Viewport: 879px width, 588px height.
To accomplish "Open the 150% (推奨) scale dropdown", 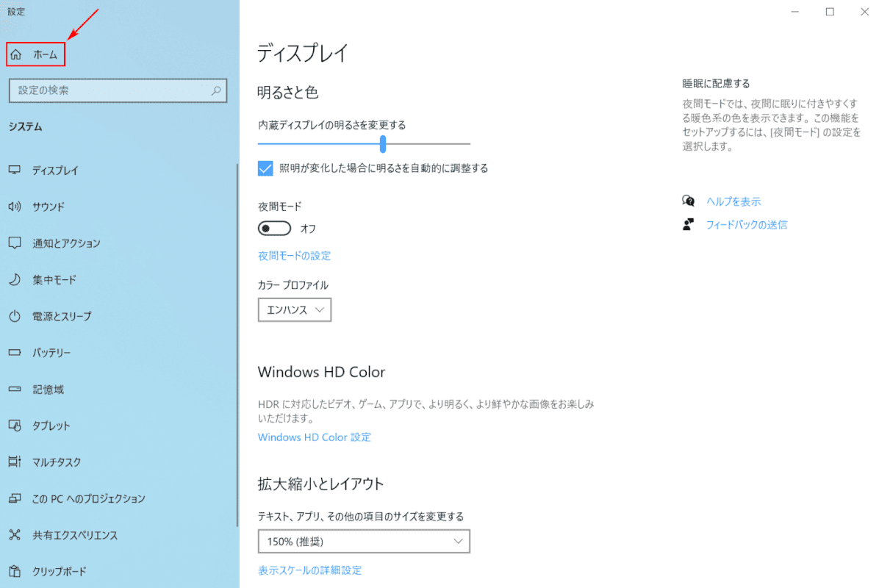I will (x=364, y=542).
